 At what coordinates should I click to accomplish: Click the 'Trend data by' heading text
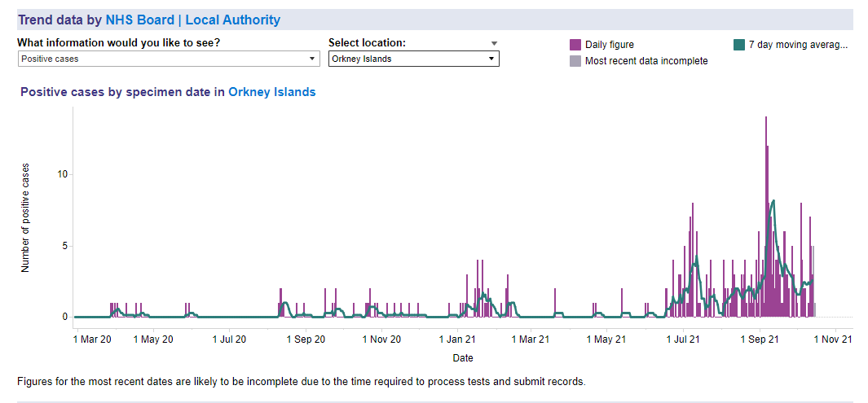(59, 20)
